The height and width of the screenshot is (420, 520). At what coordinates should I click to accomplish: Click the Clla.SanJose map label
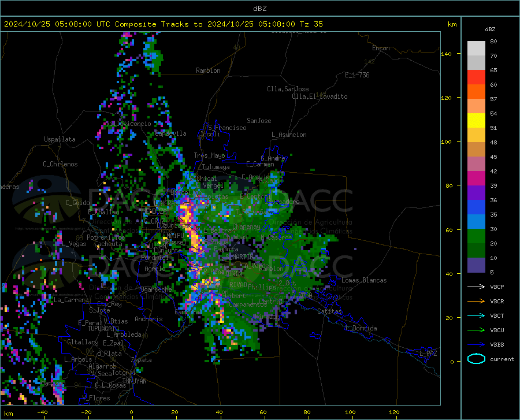click(288, 89)
